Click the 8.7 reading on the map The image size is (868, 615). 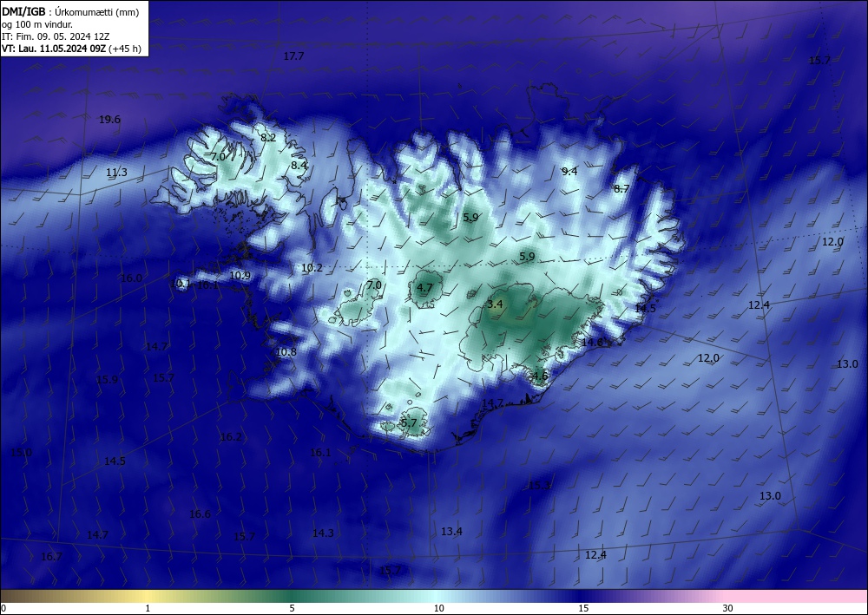[621, 189]
